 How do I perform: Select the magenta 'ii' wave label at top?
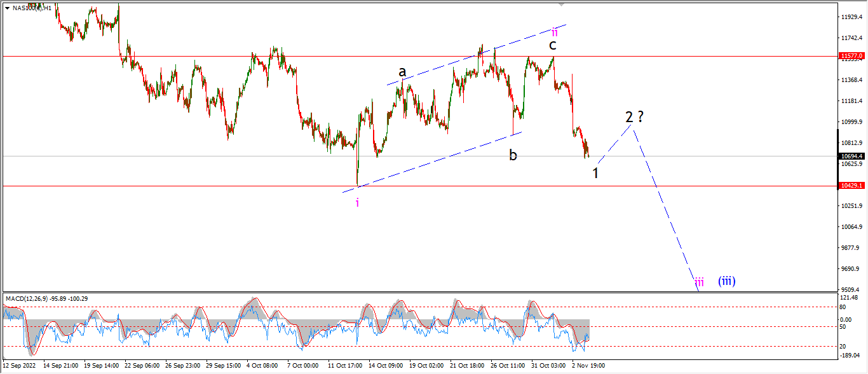(x=555, y=32)
